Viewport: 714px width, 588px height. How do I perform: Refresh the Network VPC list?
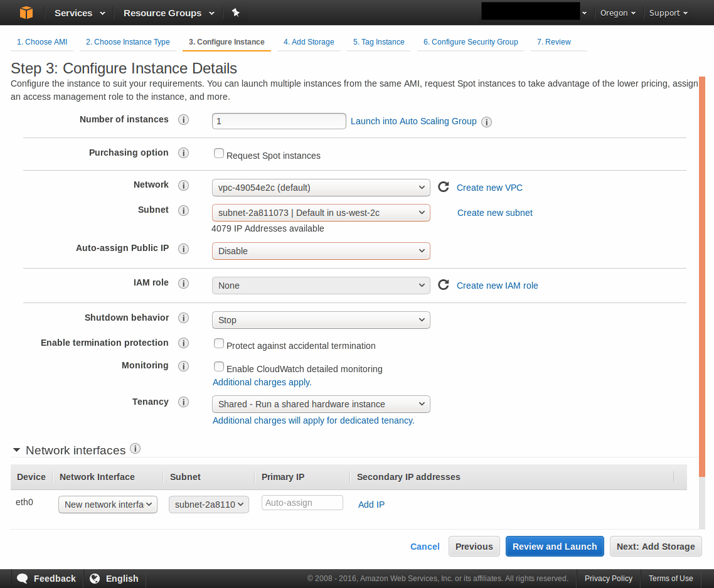(444, 187)
